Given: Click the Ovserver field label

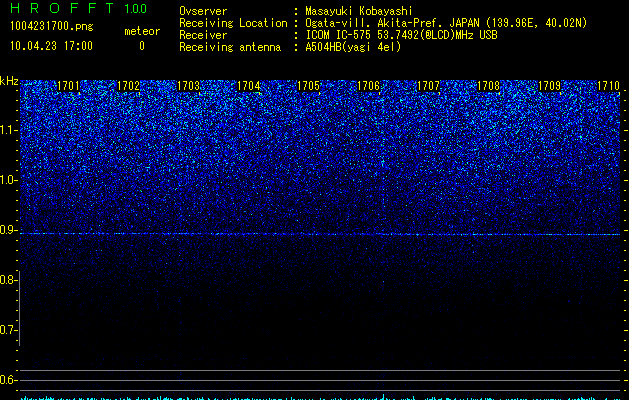Looking at the screenshot, I should tap(203, 11).
